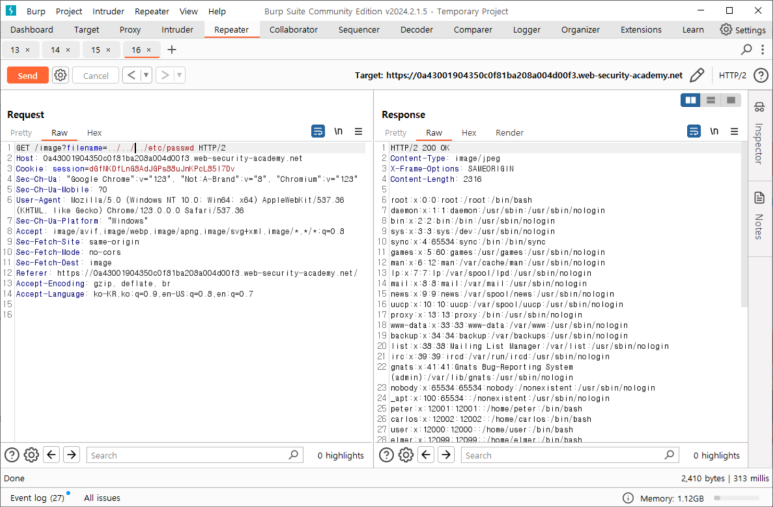Click the orange Send button
The image size is (773, 507).
pyautogui.click(x=28, y=75)
